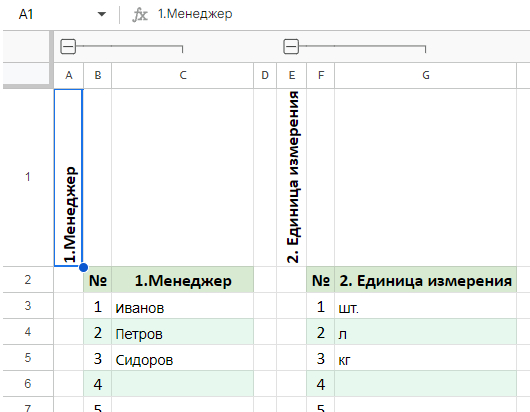Select row 3 header
Viewport: 530px width, 412px height.
click(x=28, y=306)
